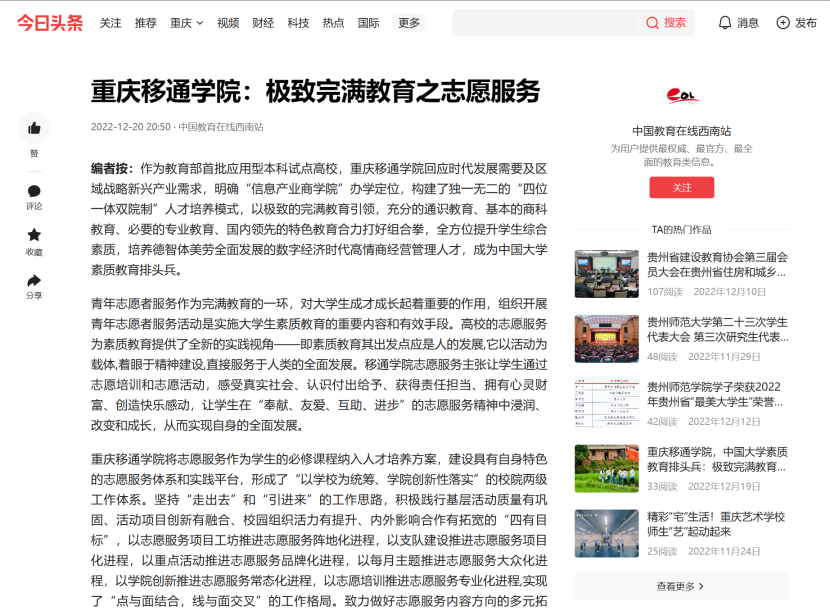Click the plus publish icon
Screen dimensions: 830x611
pos(783,22)
